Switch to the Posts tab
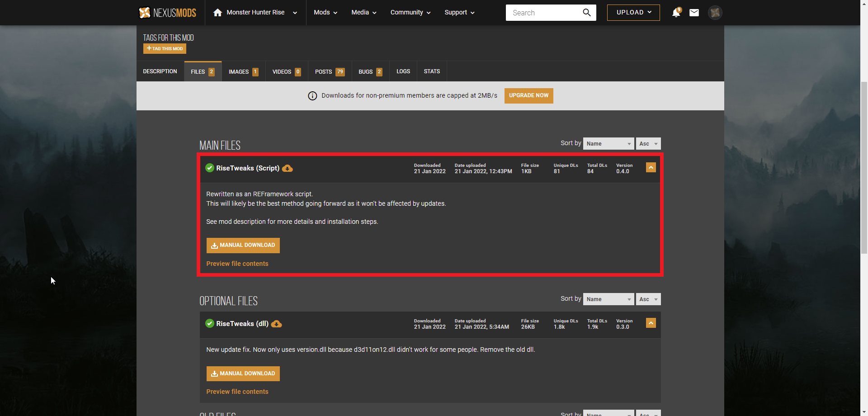This screenshot has height=416, width=868. (330, 71)
